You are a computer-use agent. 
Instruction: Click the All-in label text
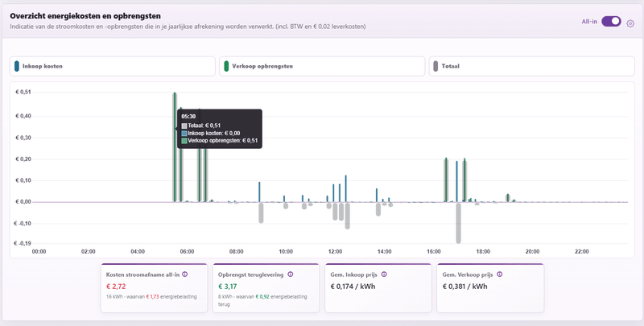pos(589,22)
